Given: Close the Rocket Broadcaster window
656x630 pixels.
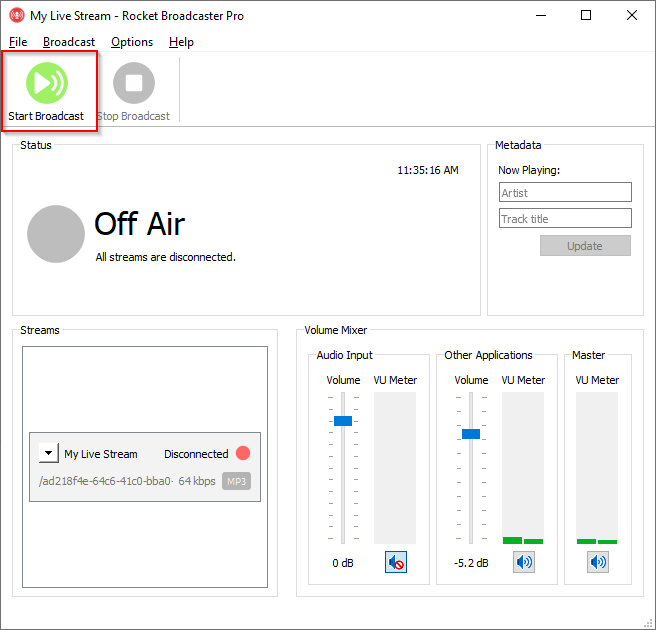Looking at the screenshot, I should point(632,15).
